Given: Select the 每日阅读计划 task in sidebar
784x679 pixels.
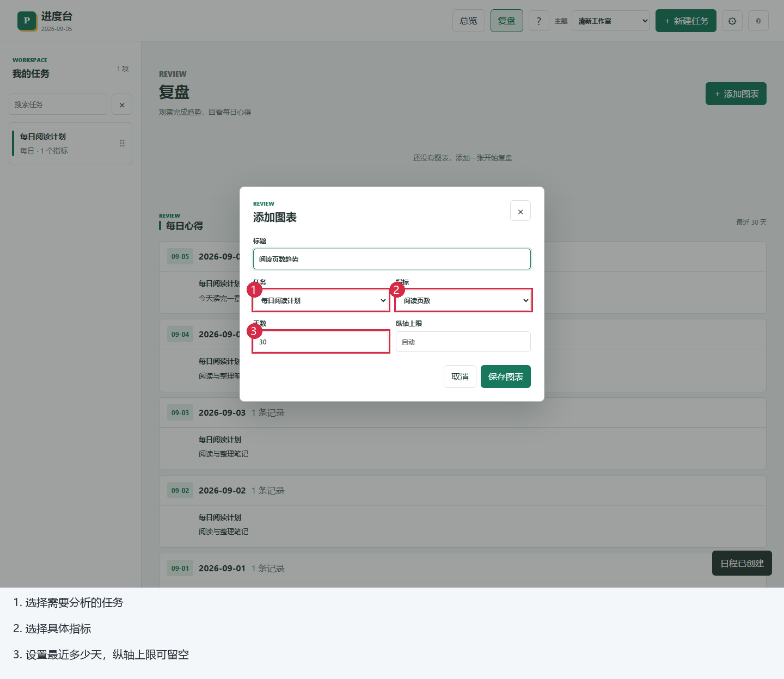Looking at the screenshot, I should click(x=71, y=143).
